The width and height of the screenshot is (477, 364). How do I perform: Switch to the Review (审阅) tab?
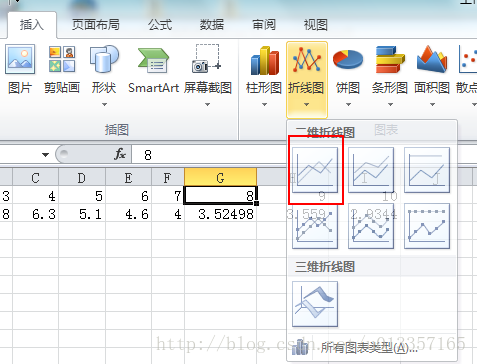pos(264,25)
